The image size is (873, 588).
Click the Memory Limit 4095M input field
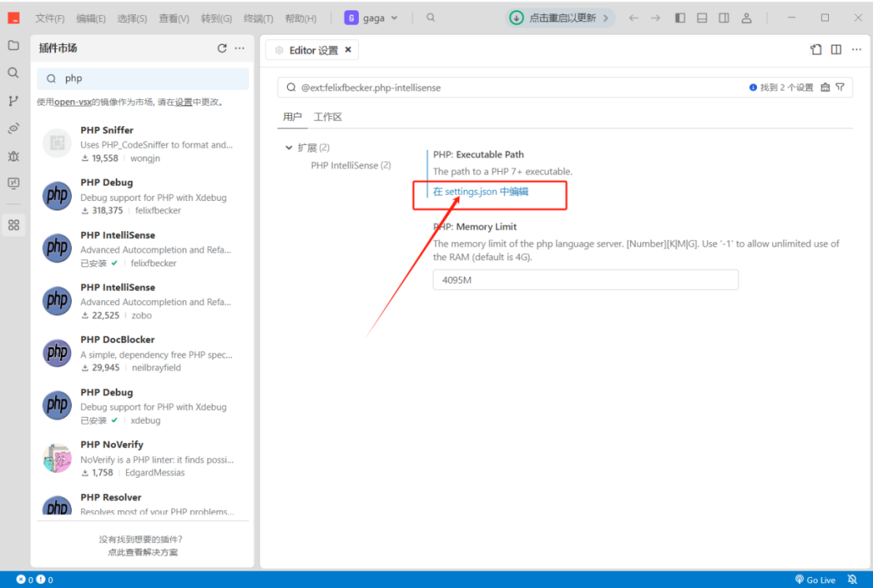click(x=586, y=280)
